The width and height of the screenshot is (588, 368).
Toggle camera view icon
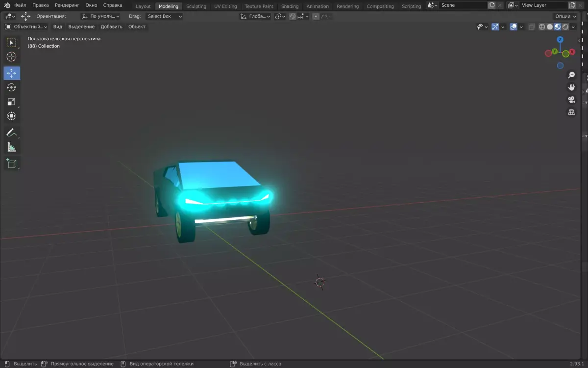click(571, 100)
